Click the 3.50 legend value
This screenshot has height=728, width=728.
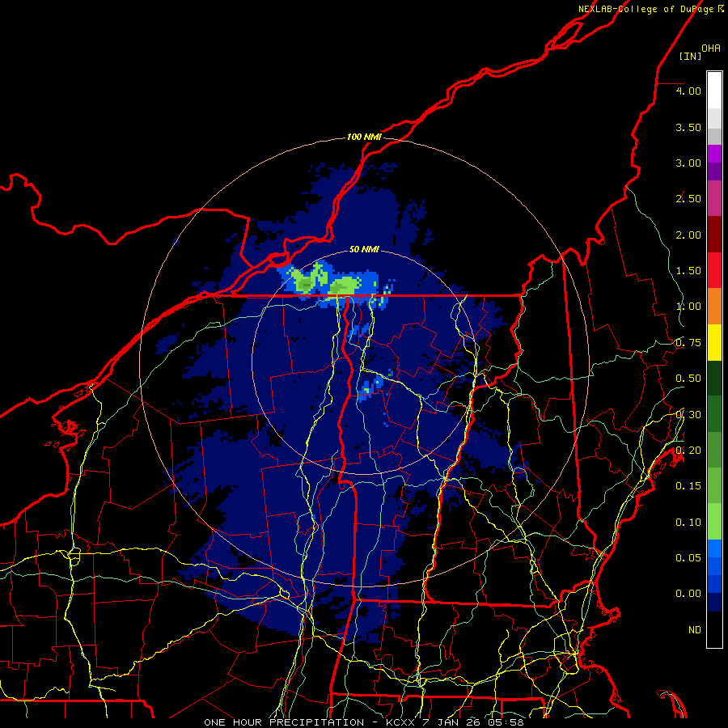point(688,127)
